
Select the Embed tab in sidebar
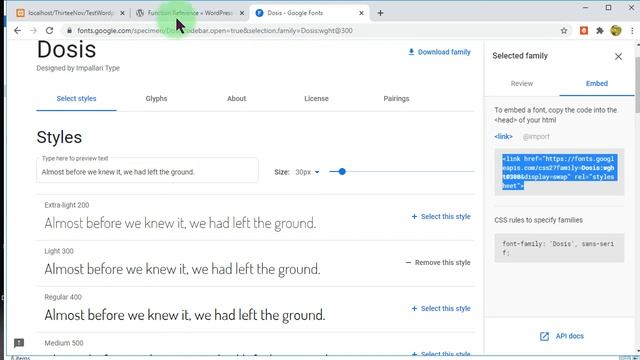[x=597, y=84]
